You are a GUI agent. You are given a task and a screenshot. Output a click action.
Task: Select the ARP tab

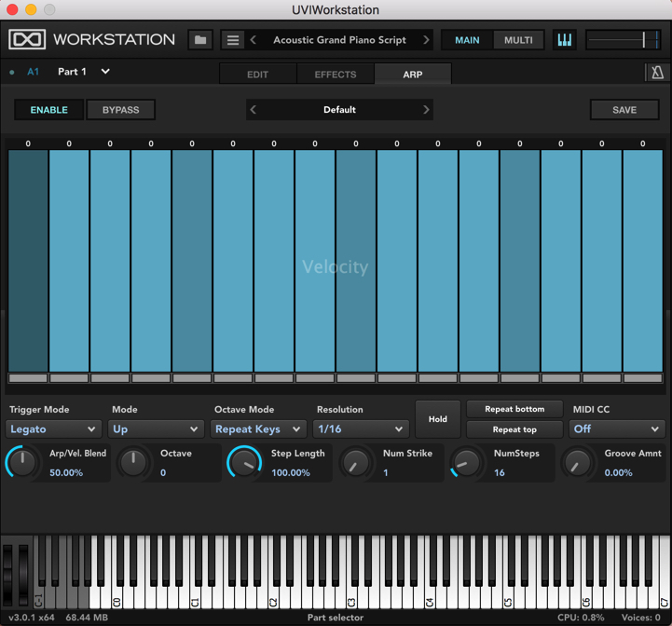click(x=412, y=75)
